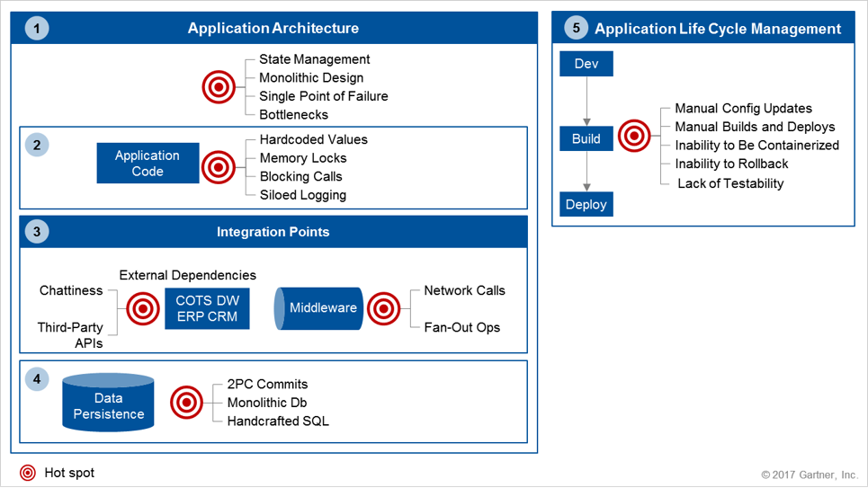Image resolution: width=868 pixels, height=488 pixels.
Task: Click the Deploy stage box
Action: tap(586, 204)
